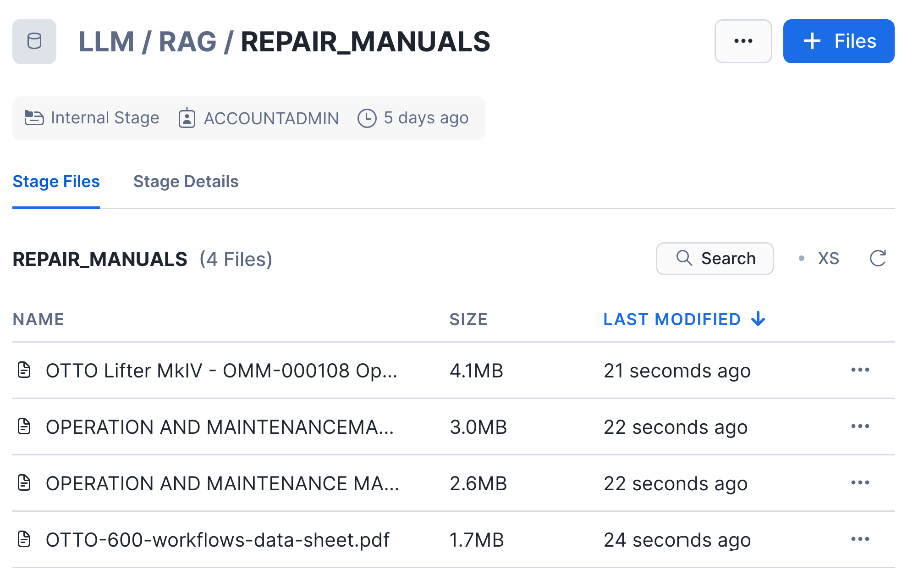Select the Stage Files tab
Image resolution: width=924 pixels, height=576 pixels.
56,182
